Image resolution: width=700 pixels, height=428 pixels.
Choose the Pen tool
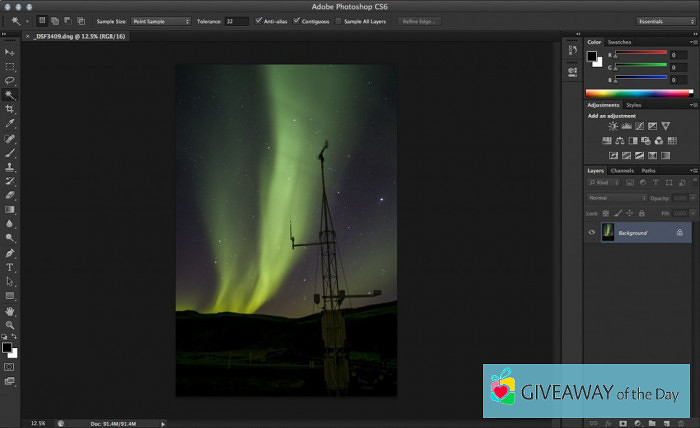tap(10, 253)
